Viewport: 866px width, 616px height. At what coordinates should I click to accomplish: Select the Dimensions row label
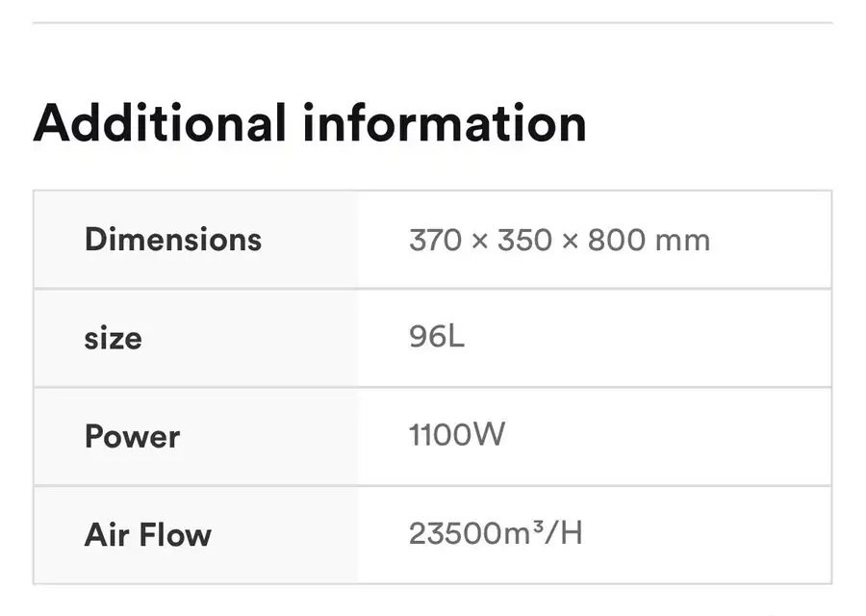point(173,239)
